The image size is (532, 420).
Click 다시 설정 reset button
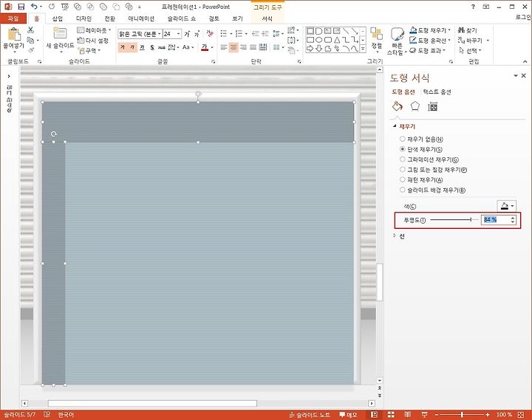pyautogui.click(x=93, y=41)
